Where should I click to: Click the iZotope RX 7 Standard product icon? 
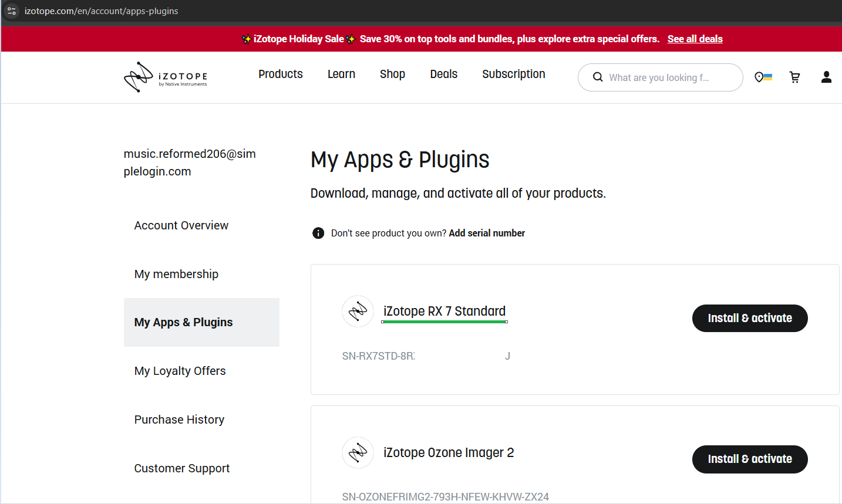358,311
